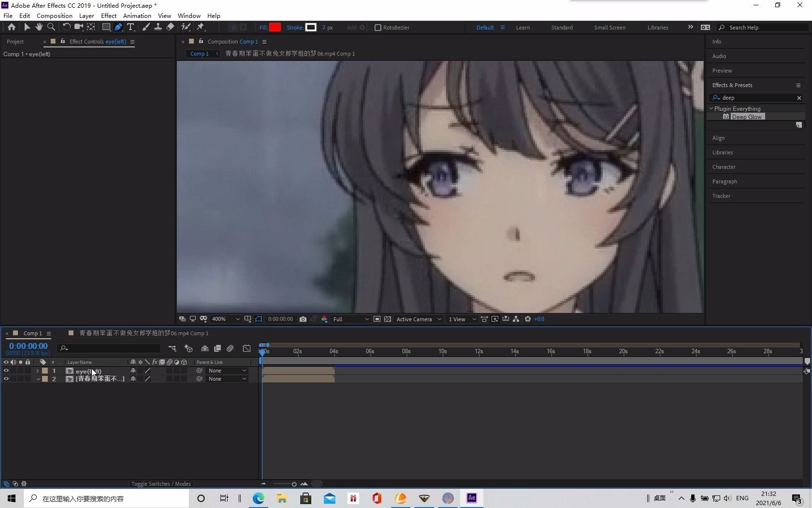
Task: Hide the eye(left) layer visibility
Action: [6, 371]
